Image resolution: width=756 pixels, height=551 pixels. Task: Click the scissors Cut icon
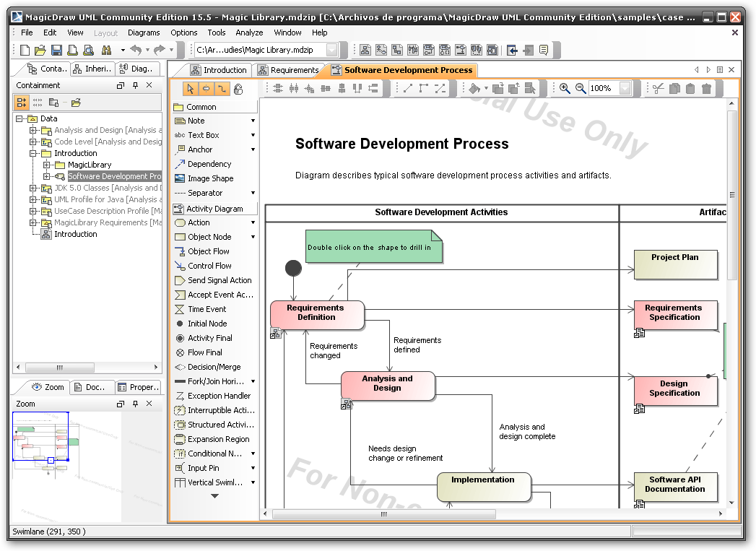pyautogui.click(x=658, y=88)
